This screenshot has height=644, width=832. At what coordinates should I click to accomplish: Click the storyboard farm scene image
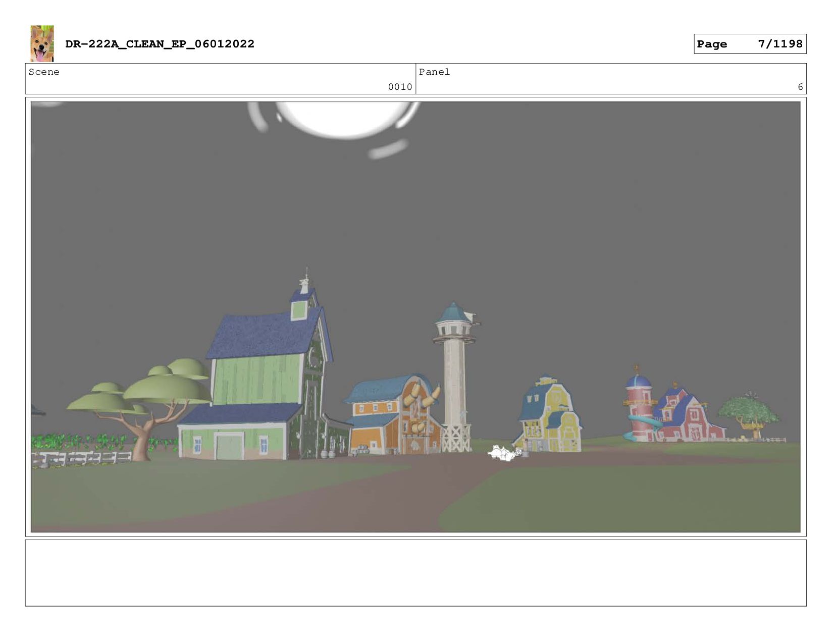point(415,317)
